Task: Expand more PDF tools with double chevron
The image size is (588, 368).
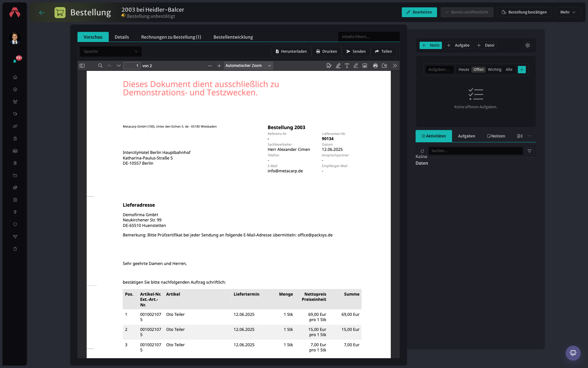Action: [395, 66]
